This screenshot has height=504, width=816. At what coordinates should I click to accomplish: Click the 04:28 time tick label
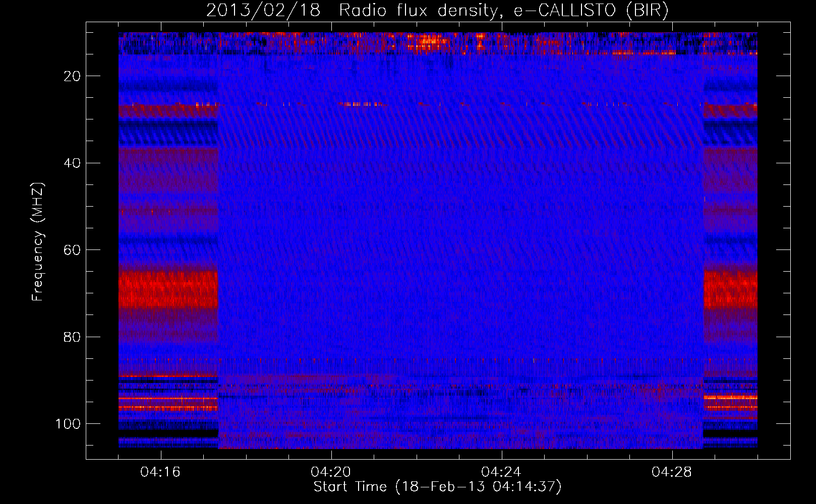pos(671,472)
